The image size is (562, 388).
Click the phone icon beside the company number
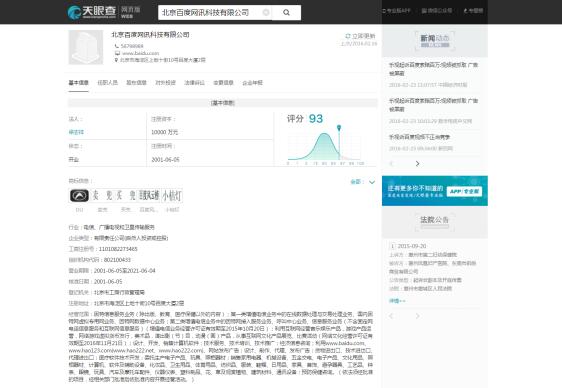116,46
